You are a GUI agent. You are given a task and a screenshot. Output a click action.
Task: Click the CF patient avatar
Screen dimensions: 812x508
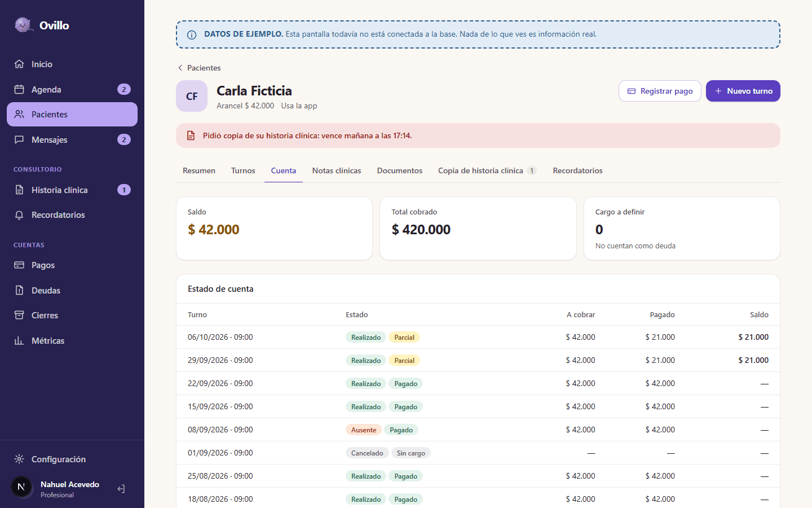(x=192, y=96)
